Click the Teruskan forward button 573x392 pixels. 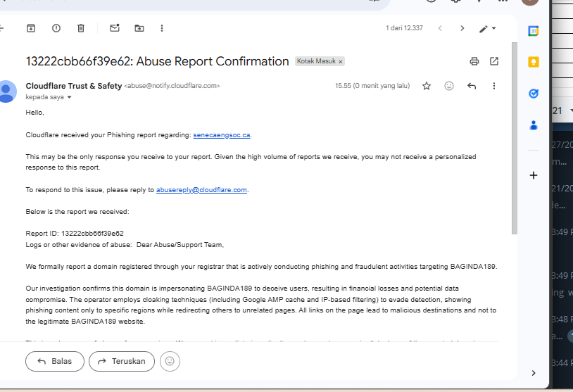122,361
